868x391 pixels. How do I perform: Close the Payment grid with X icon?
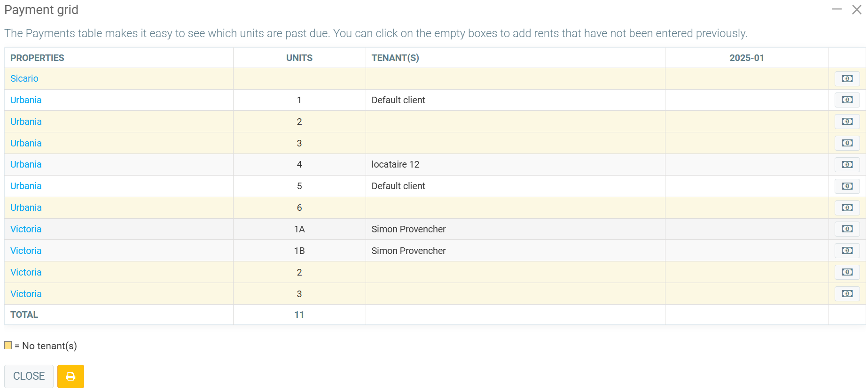click(856, 10)
